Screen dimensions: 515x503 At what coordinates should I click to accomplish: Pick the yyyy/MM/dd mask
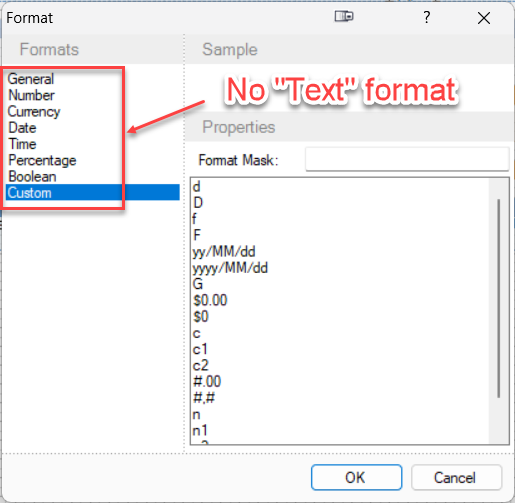(230, 268)
